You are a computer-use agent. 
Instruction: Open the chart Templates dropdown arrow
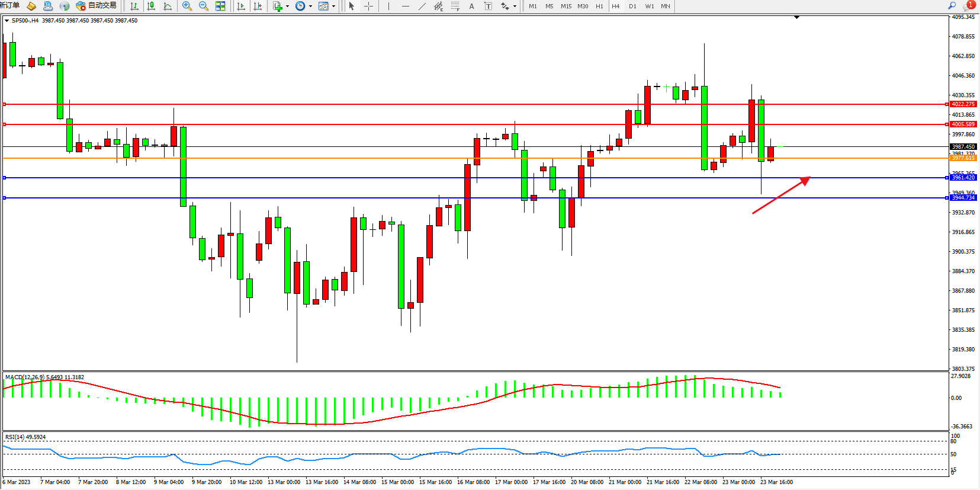[x=333, y=6]
